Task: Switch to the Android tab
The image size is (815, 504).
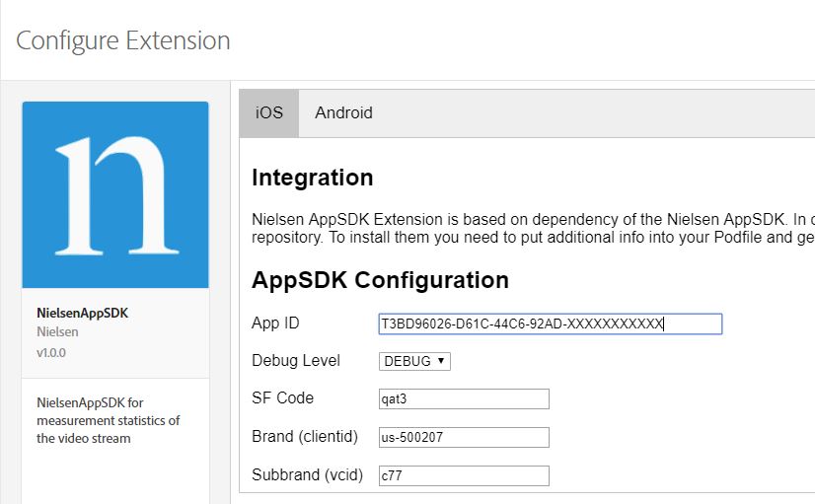Action: tap(343, 113)
